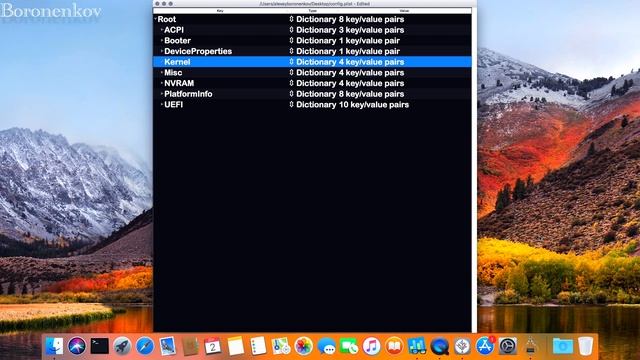This screenshot has height=360, width=640.
Task: Open yellow Notes icon in dock
Action: tap(236, 346)
